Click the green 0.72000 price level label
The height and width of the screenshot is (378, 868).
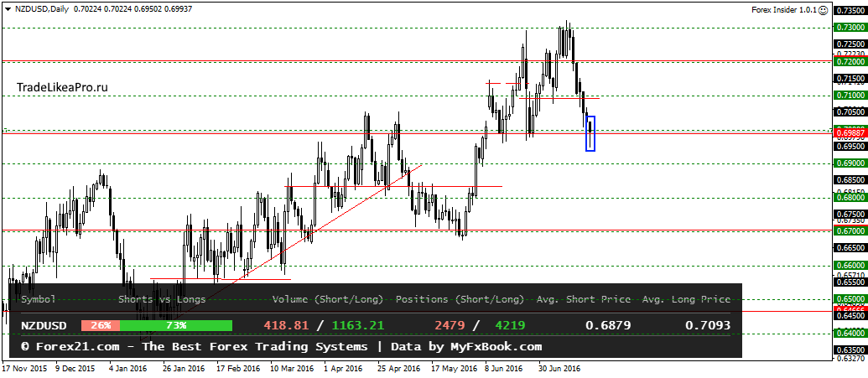coord(850,61)
